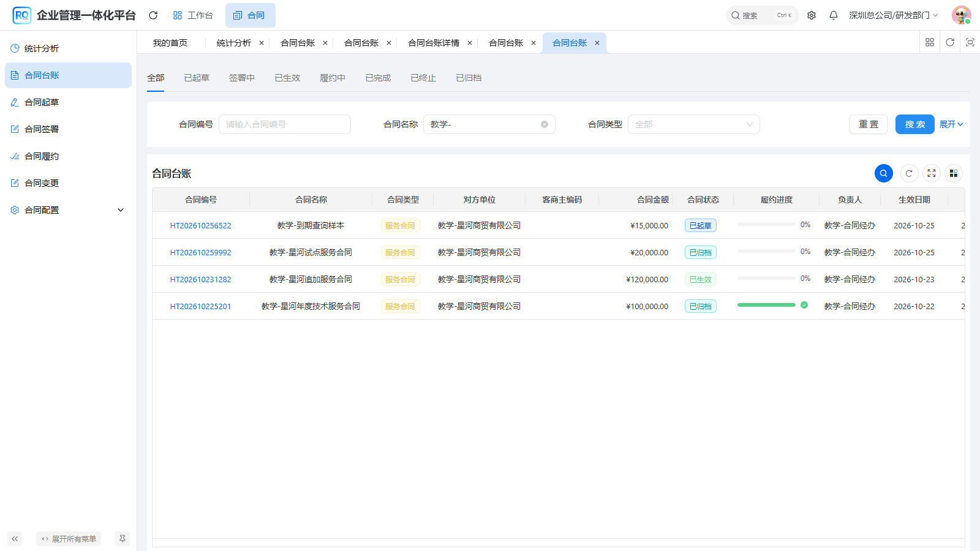Open the notifications bell
The image size is (980, 551).
(834, 15)
